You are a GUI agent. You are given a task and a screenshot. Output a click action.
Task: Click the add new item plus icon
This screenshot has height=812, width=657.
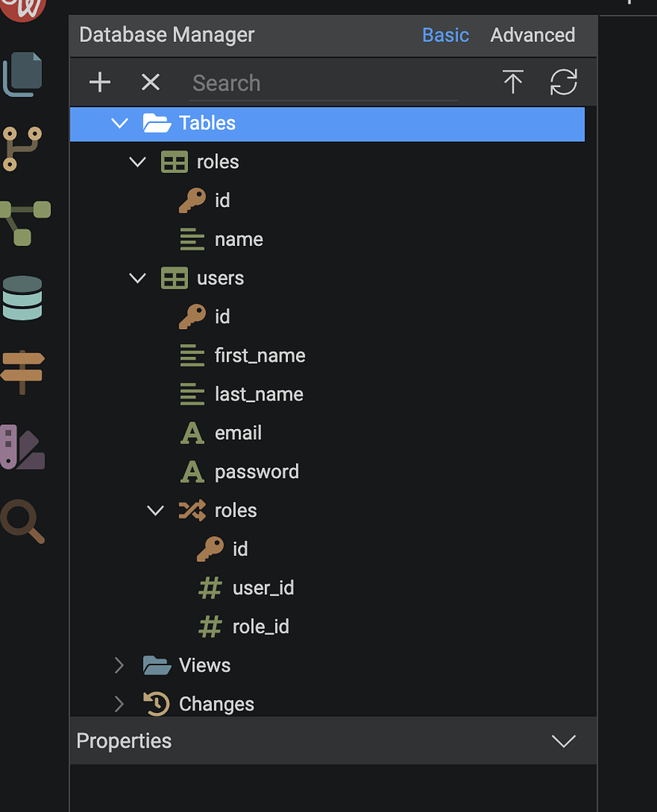point(98,82)
